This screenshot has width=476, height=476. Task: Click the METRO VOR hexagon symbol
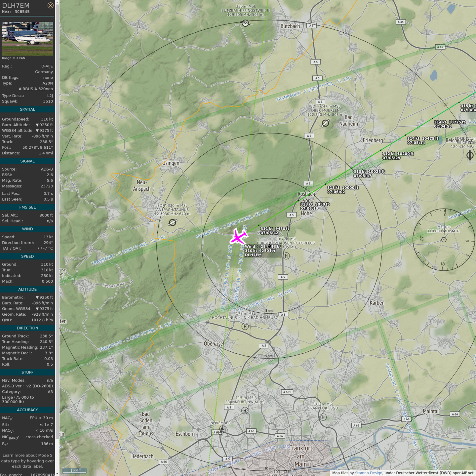tap(444, 240)
